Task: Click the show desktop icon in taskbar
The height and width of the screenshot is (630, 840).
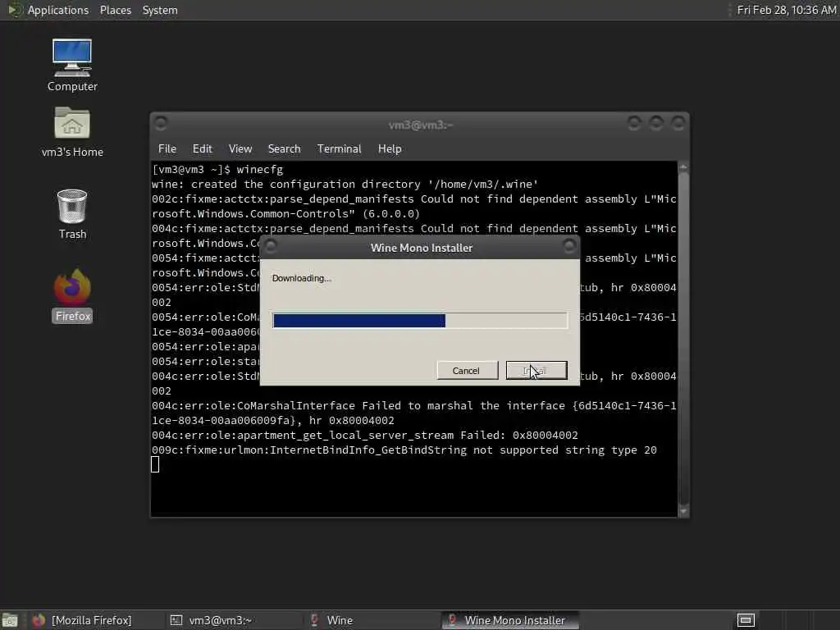Action: [10, 620]
